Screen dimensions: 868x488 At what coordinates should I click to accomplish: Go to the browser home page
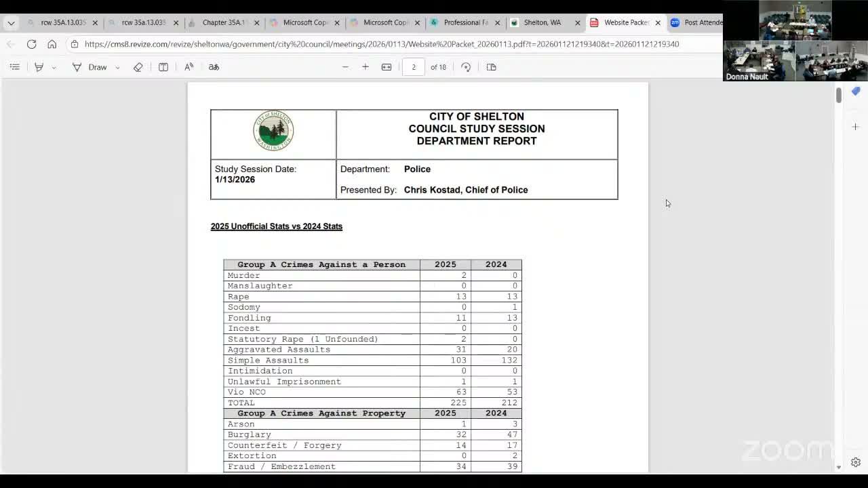tap(52, 44)
